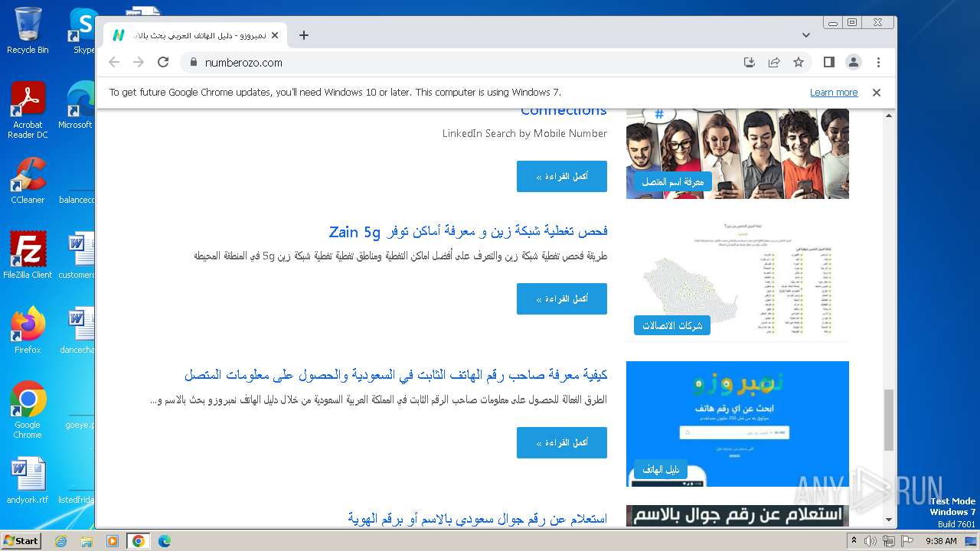Viewport: 980px width, 551px height.
Task: Expand the tab search chevron
Action: pyautogui.click(x=806, y=35)
